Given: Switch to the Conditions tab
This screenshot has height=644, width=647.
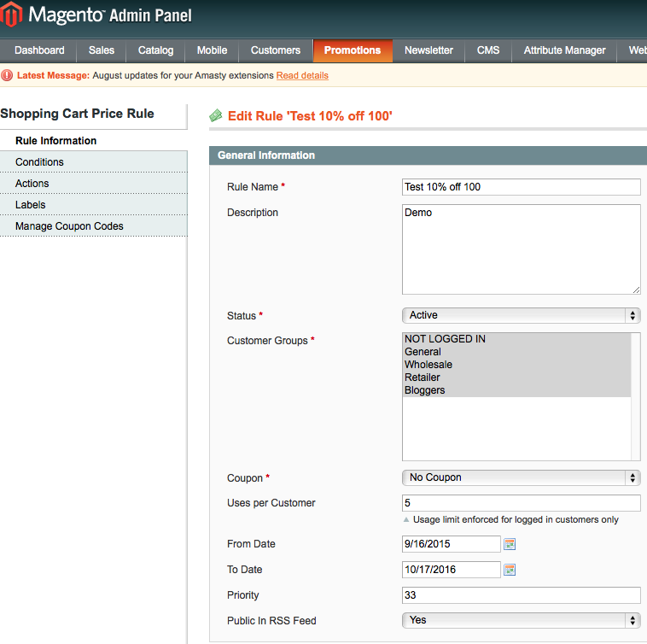Looking at the screenshot, I should point(94,161).
